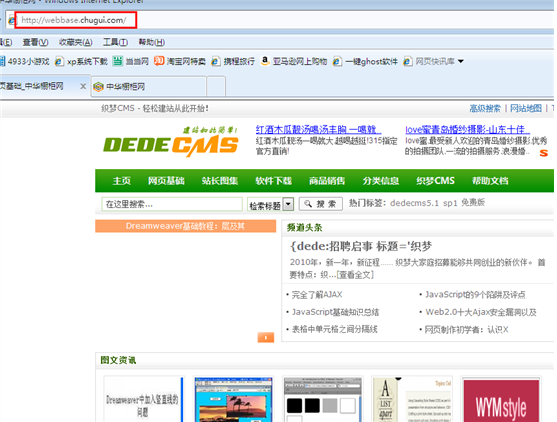Expand the 检索标题 dropdown
The image size is (557, 422).
(x=289, y=204)
